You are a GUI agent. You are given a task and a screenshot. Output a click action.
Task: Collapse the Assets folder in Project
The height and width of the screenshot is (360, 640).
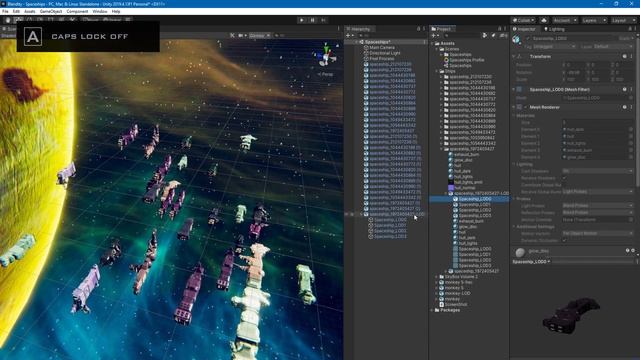[x=433, y=43]
